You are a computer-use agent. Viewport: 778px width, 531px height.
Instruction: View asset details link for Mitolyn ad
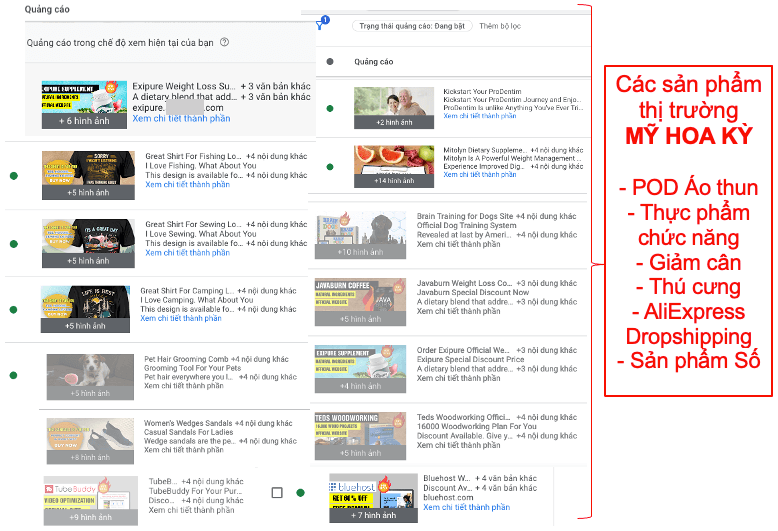[480, 175]
